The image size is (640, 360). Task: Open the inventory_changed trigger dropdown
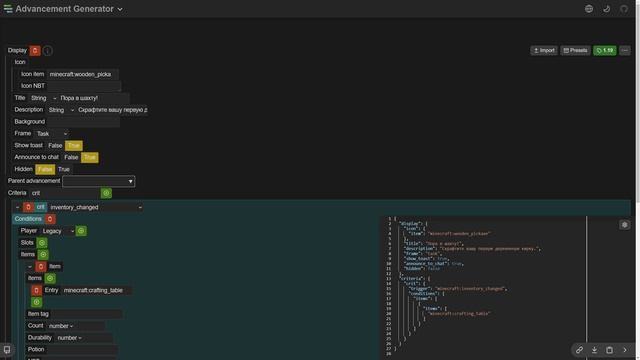point(96,207)
